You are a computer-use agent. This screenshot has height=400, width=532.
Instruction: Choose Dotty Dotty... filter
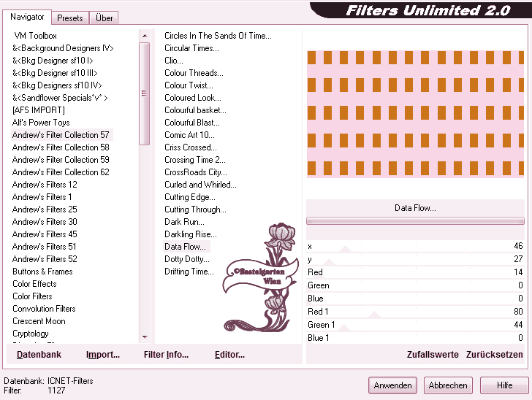[187, 259]
